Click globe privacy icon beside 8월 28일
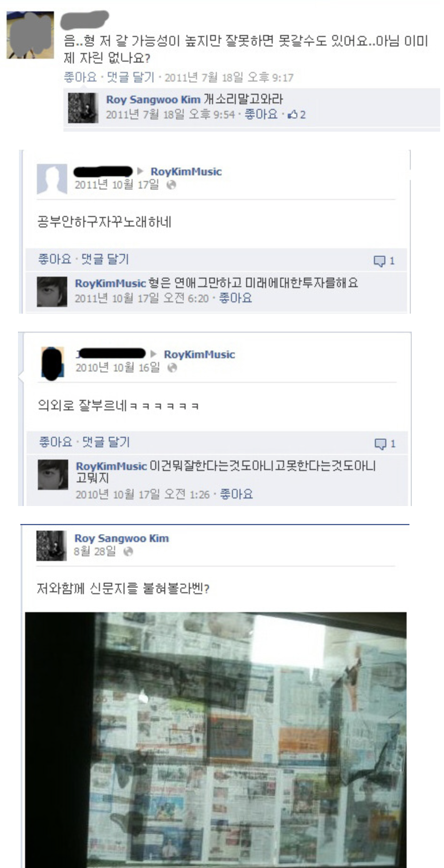Screen dimensions: 444x868 [x=128, y=551]
